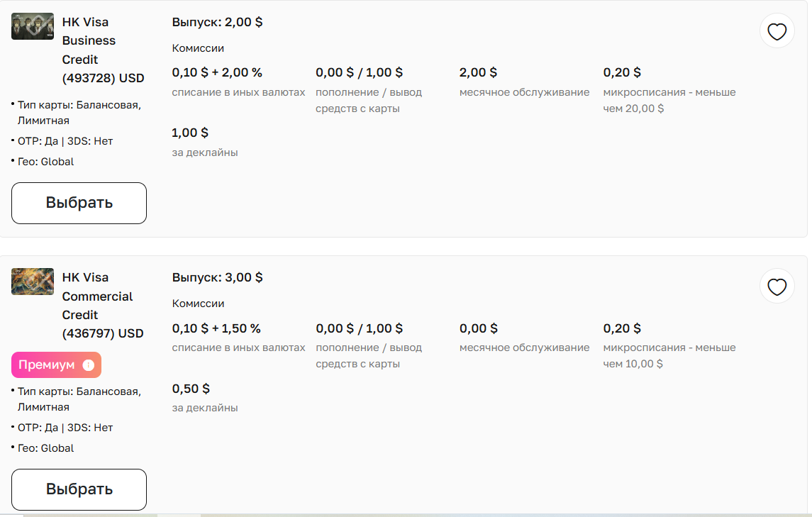Open HK Visa Commercial Credit card thumbnail
812x517 pixels.
pos(33,282)
